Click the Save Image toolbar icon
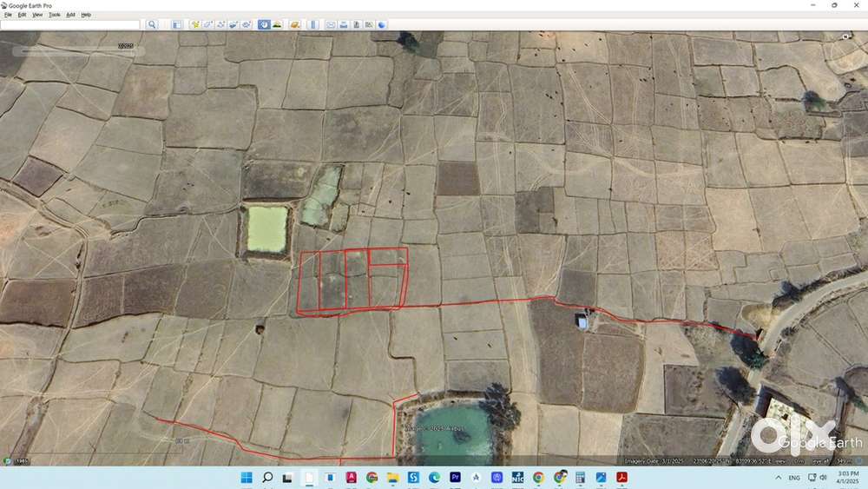 (357, 25)
